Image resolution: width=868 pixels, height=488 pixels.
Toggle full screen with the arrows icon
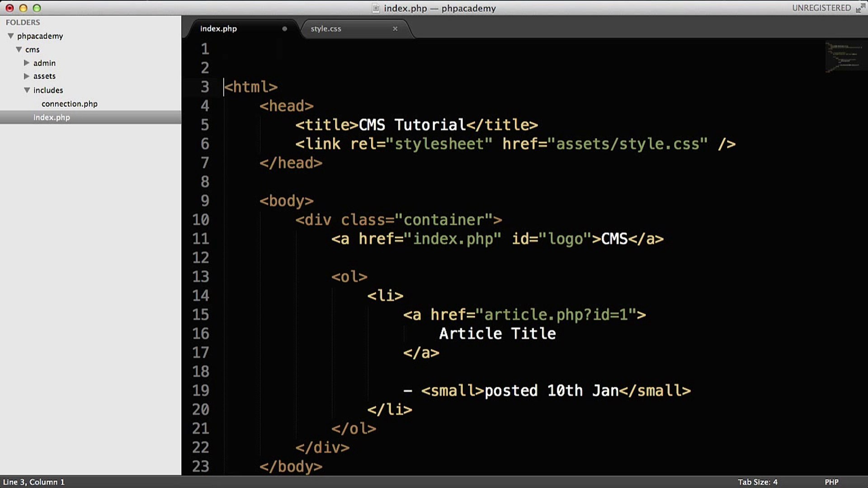tap(860, 8)
